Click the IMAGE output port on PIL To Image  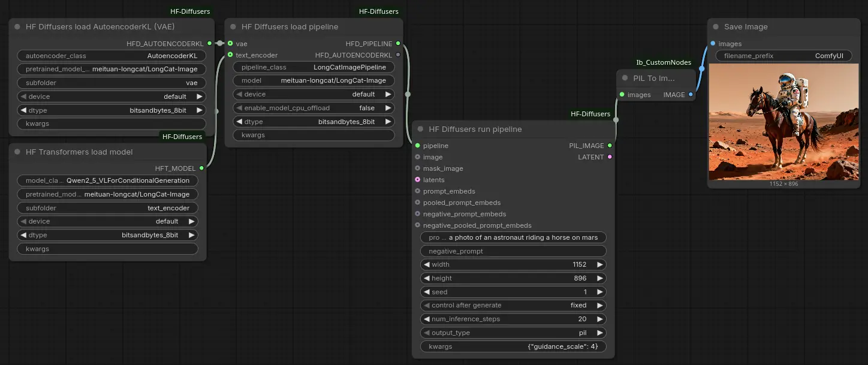coord(691,95)
